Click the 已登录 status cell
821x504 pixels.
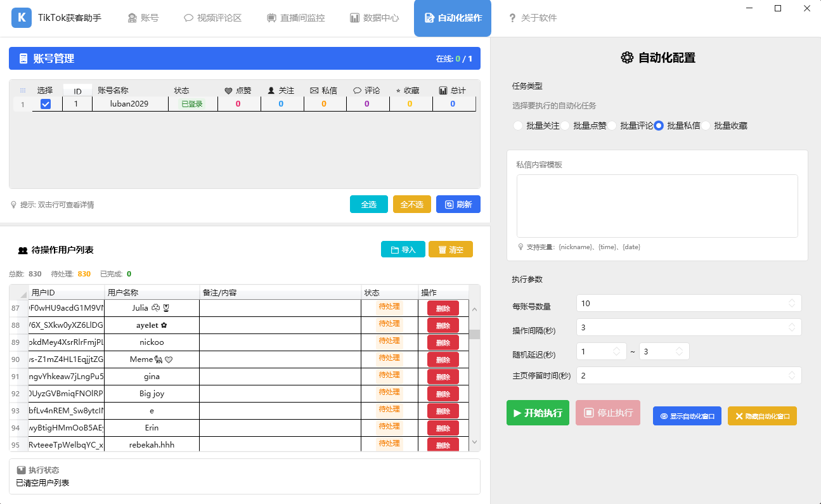tap(193, 104)
